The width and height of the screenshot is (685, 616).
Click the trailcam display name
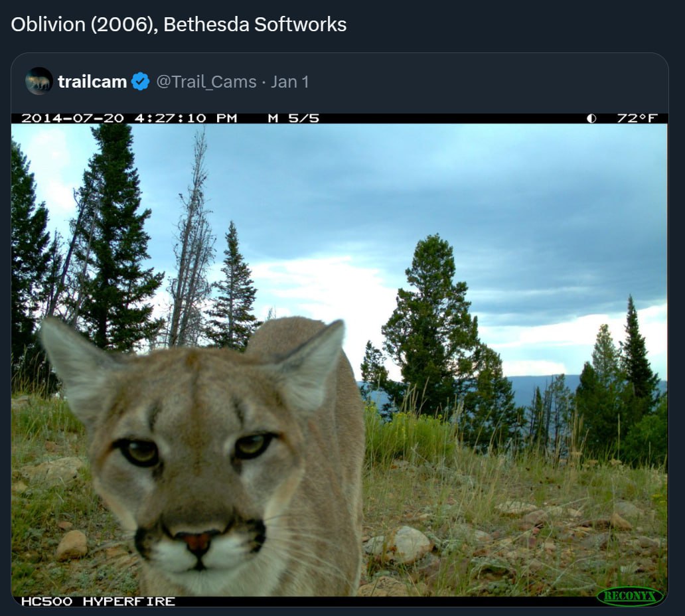(x=92, y=82)
